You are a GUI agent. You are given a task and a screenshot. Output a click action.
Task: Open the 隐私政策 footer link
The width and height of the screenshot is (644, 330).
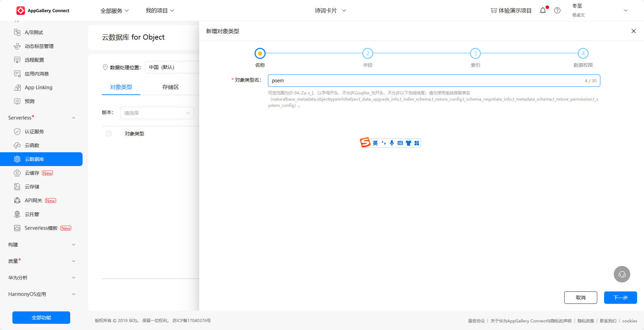[x=586, y=321]
